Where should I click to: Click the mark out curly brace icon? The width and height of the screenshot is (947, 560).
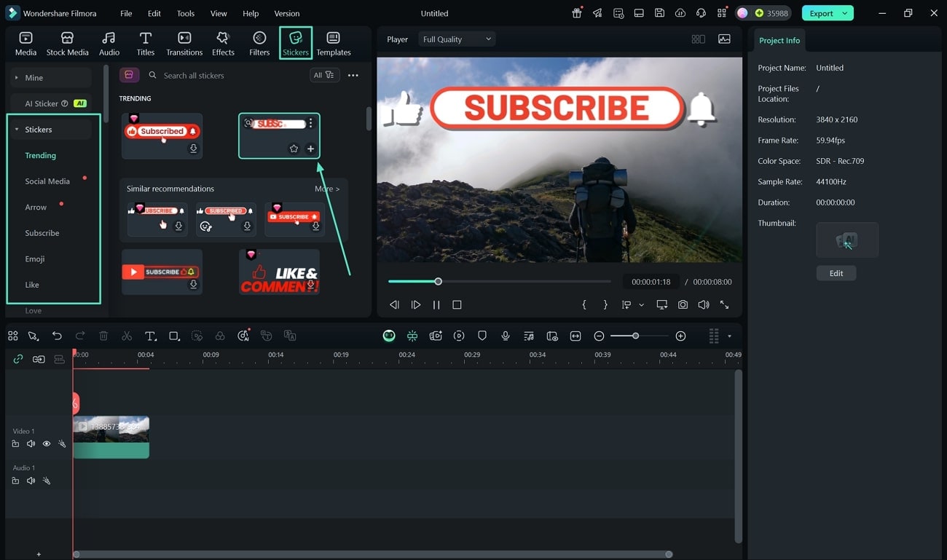605,304
